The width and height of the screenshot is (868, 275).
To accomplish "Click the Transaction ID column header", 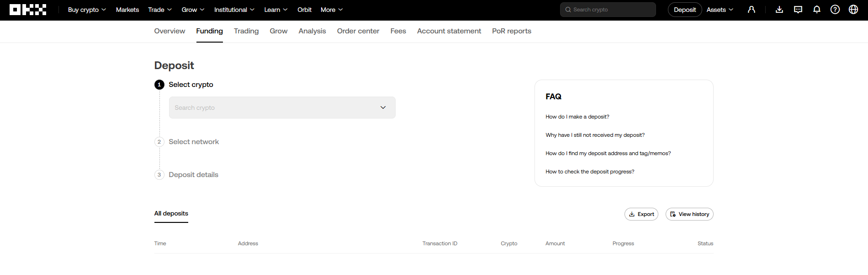I will coord(440,243).
